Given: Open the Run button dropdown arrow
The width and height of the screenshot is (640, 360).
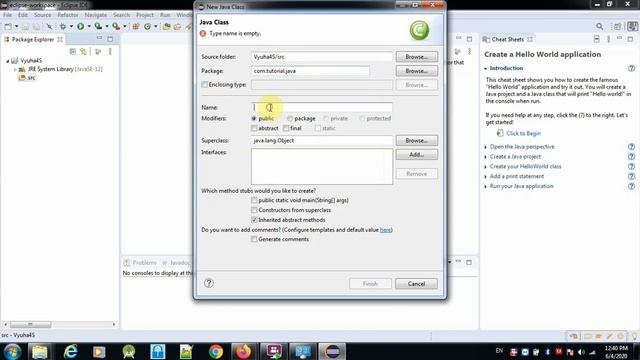Looking at the screenshot, I should 89,27.
